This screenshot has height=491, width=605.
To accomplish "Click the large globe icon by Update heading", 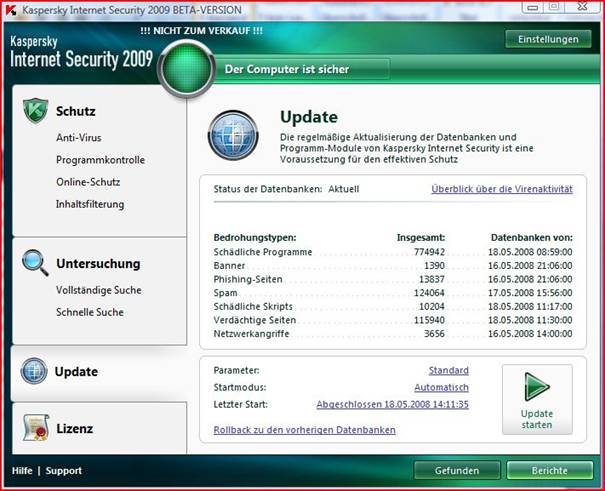I will (233, 135).
